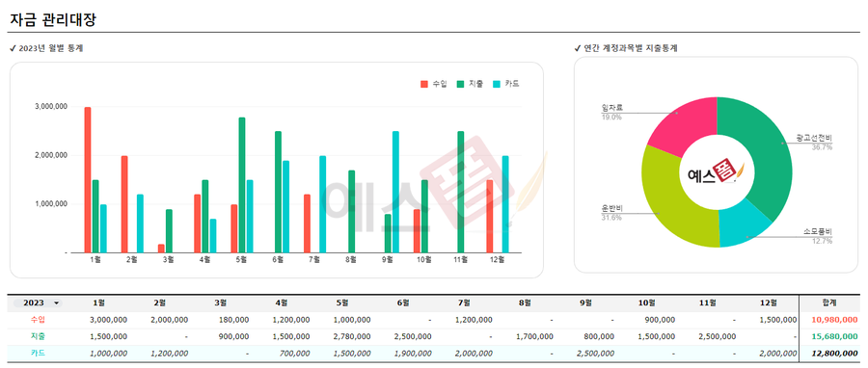Click the 12.7% label for 소모품비
Screen dimensions: 868x368
822,241
